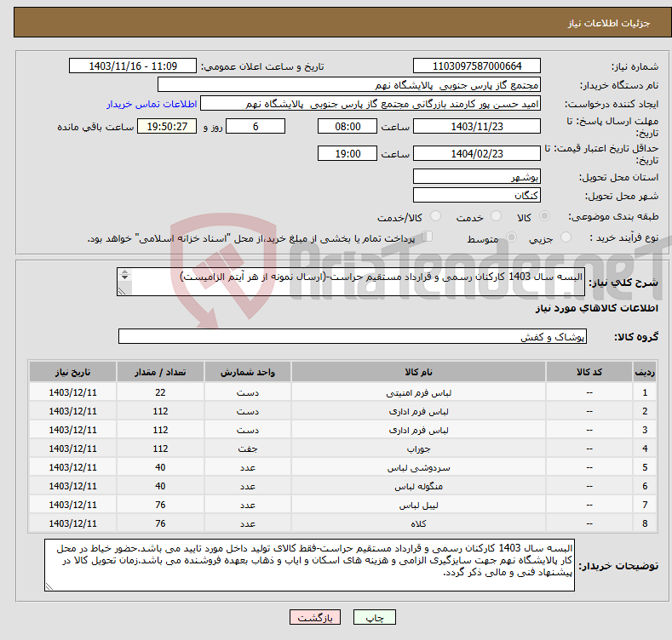Select لباس فرم اداری in row 3

click(x=418, y=431)
